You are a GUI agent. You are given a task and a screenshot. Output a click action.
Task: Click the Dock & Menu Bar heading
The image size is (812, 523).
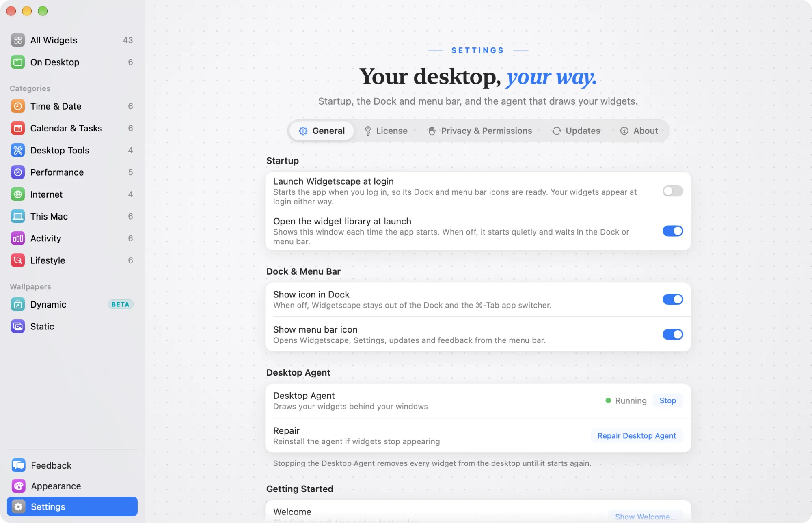click(x=303, y=271)
